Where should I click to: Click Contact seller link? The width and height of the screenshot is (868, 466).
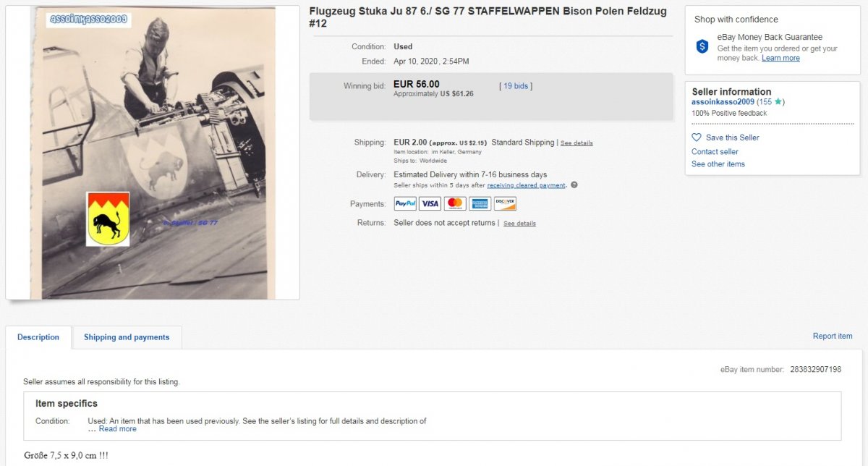click(715, 152)
